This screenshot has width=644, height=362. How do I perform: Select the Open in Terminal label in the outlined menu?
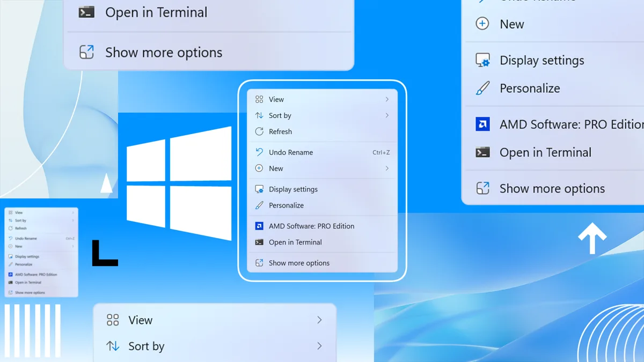tap(295, 242)
